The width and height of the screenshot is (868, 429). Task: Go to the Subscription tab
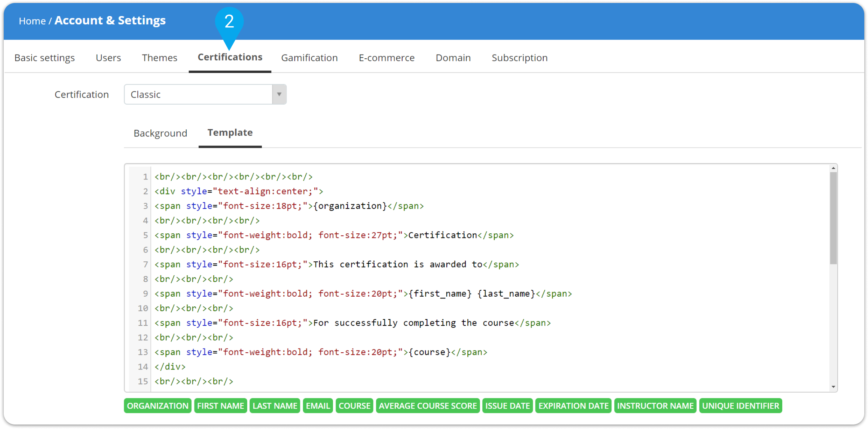[x=519, y=58]
